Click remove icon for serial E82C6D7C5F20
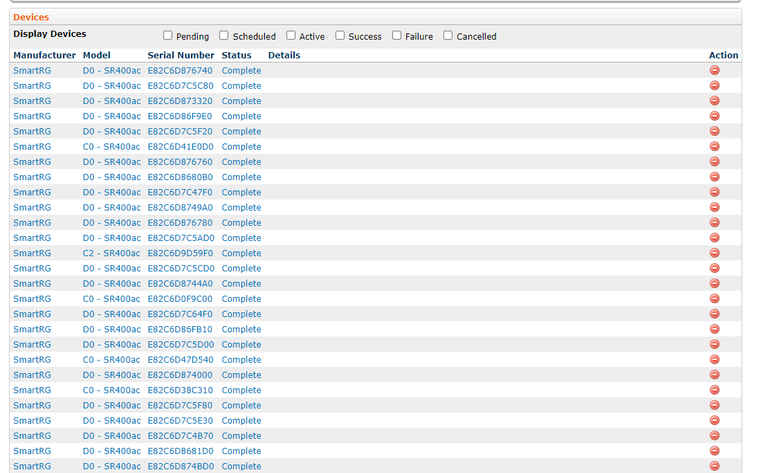 [714, 131]
